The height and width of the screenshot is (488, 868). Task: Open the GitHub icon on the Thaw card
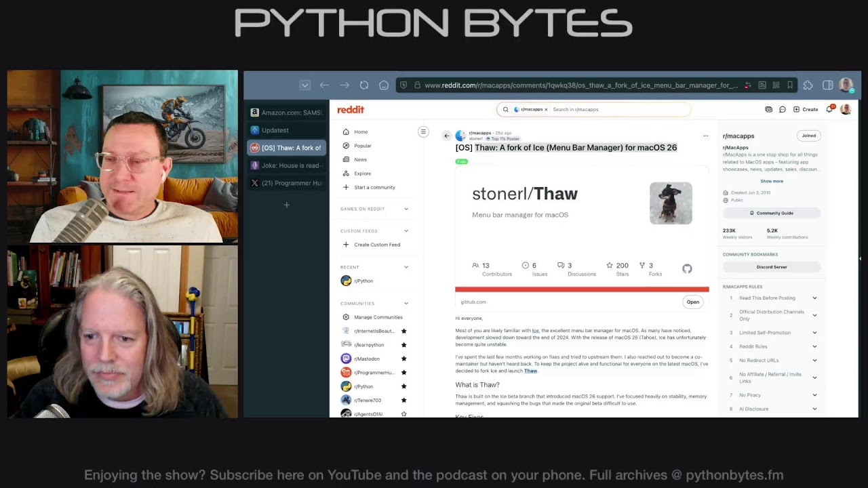pyautogui.click(x=687, y=269)
